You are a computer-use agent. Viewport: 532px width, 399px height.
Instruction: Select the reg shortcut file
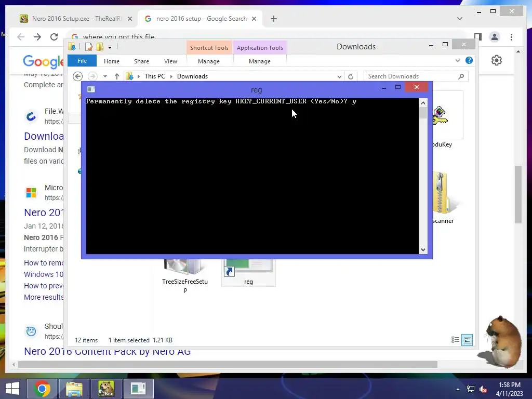(x=248, y=273)
